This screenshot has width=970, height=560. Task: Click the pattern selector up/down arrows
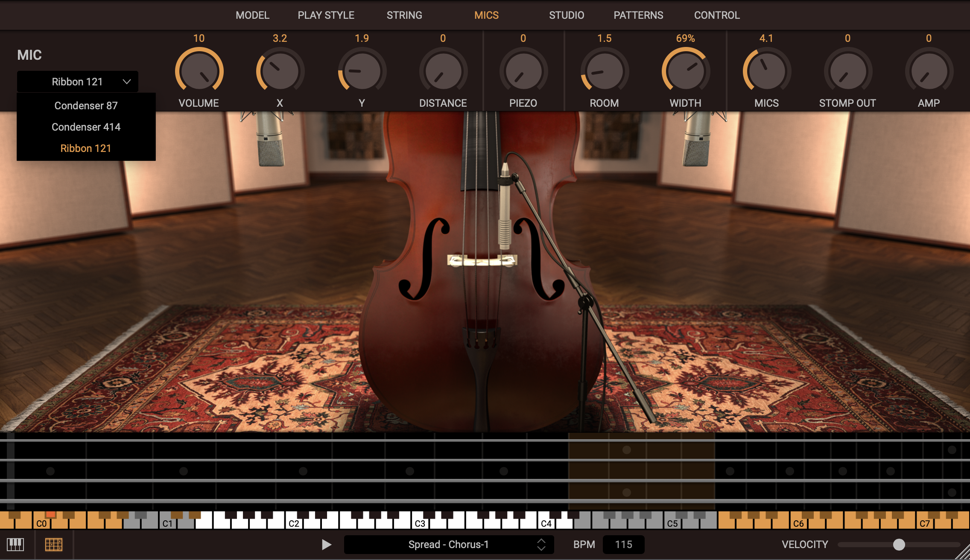pyautogui.click(x=541, y=544)
